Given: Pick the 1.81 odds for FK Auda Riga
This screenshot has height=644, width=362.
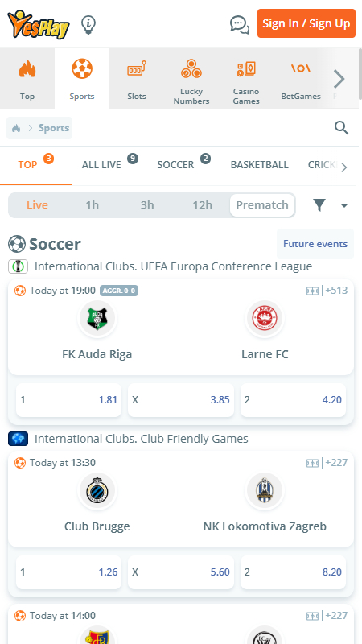Looking at the screenshot, I should click(x=68, y=399).
